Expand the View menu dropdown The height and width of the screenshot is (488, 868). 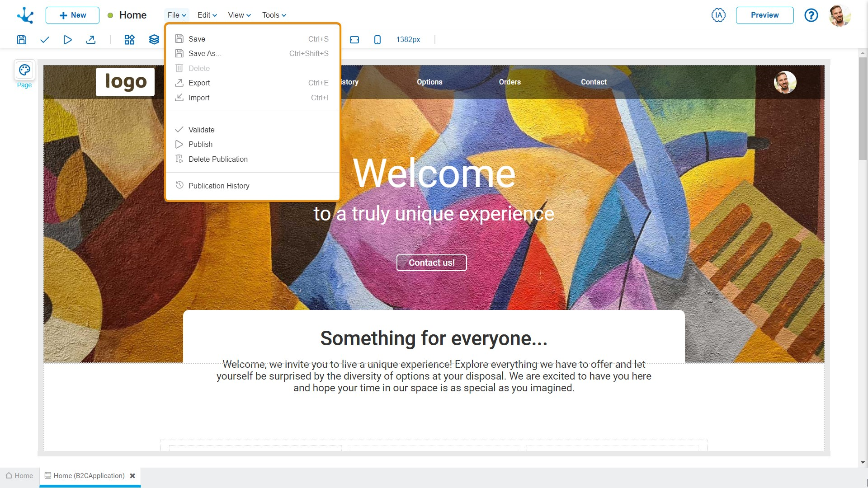239,15
